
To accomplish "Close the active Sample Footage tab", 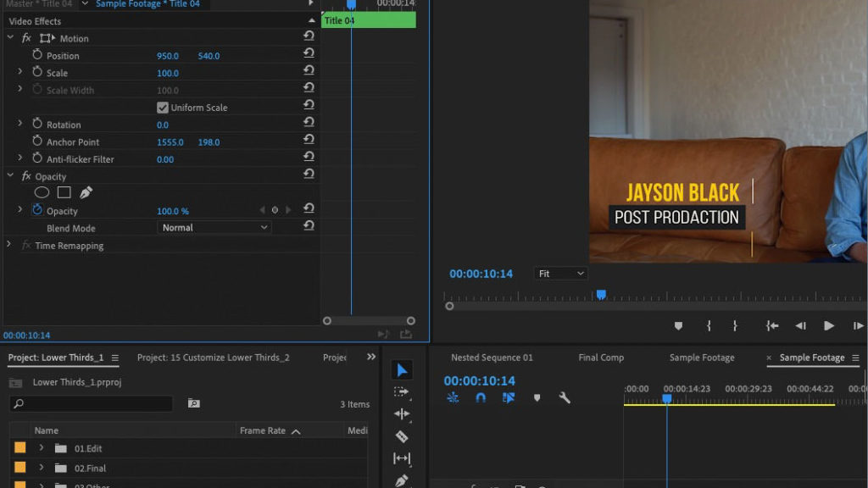I will (x=769, y=358).
